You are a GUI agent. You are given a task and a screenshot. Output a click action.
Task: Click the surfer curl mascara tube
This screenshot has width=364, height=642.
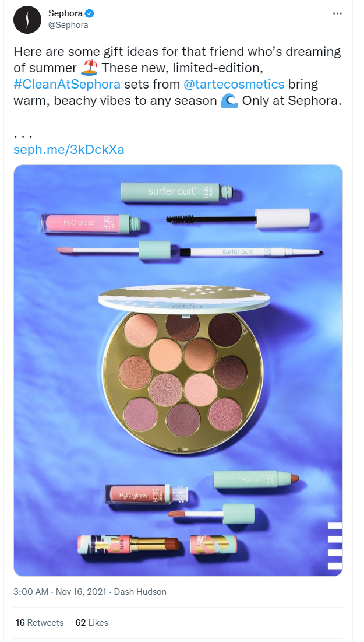pos(176,192)
